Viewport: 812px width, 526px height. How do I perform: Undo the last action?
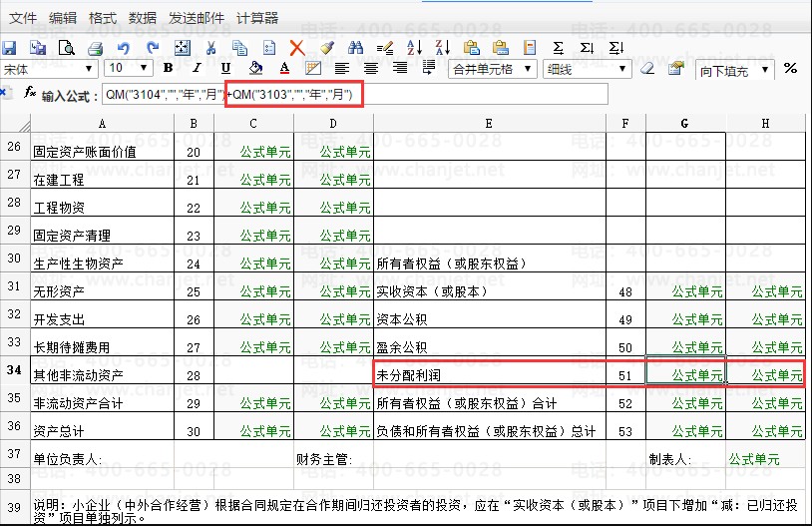tap(124, 49)
